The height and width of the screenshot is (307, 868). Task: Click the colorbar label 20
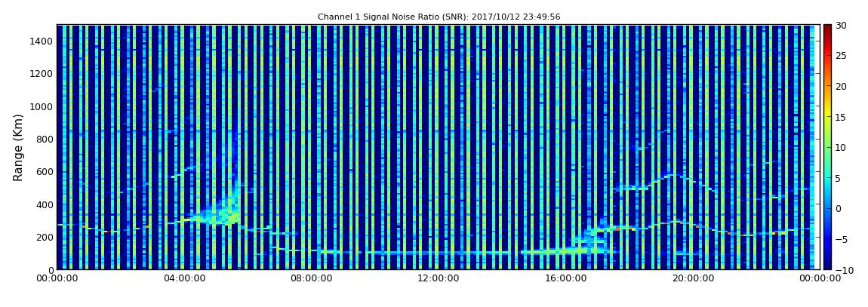click(842, 86)
